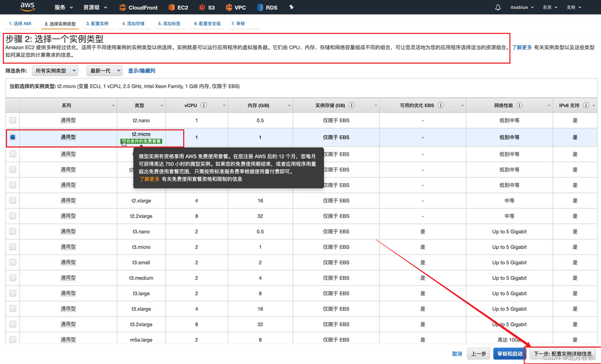Open the 资源组 resource groups dropdown

pyautogui.click(x=95, y=7)
